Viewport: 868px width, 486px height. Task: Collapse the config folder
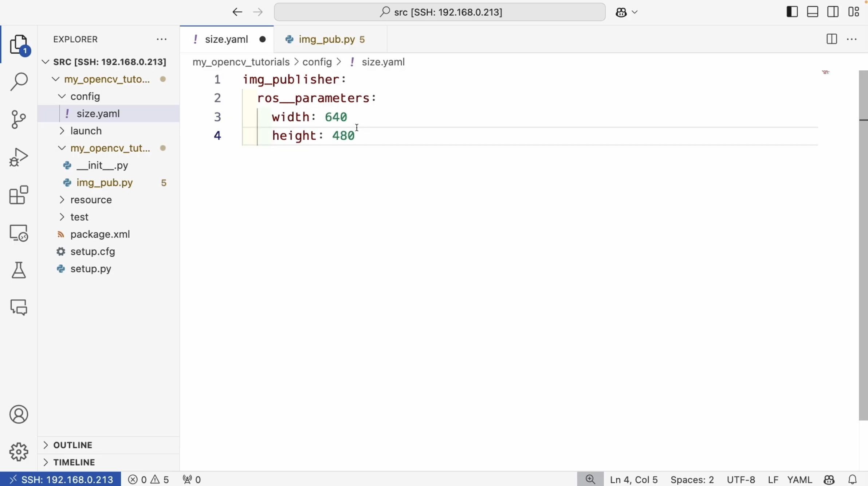85,97
